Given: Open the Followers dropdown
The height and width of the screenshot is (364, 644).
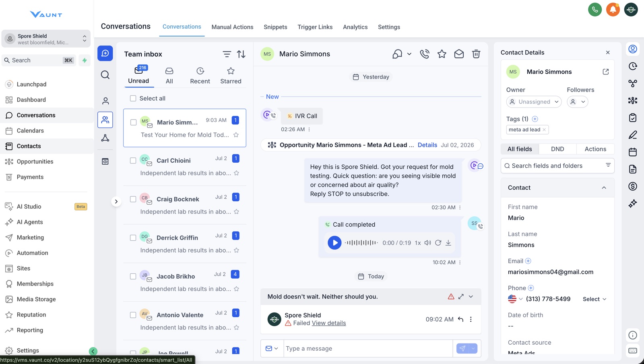Looking at the screenshot, I should pyautogui.click(x=578, y=102).
